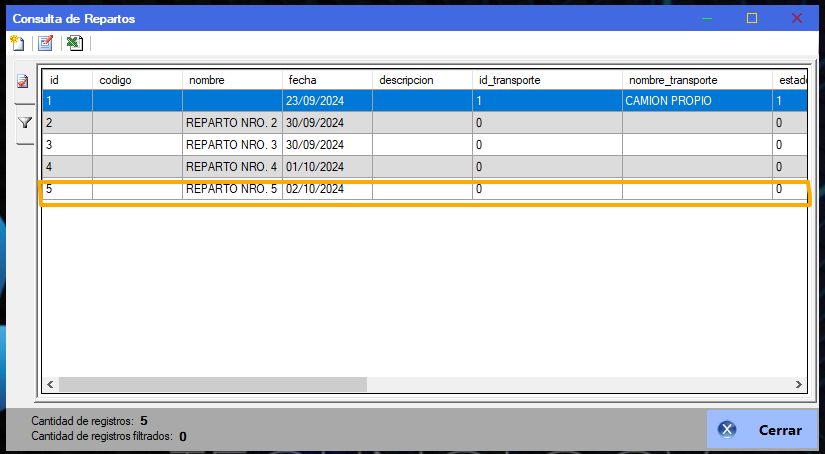Click the nombre column header

[232, 80]
